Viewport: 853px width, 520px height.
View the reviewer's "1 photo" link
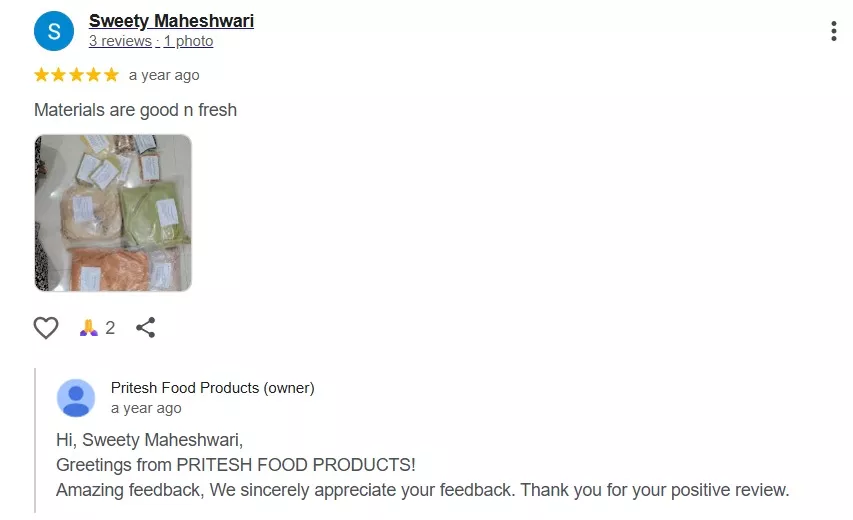click(189, 41)
